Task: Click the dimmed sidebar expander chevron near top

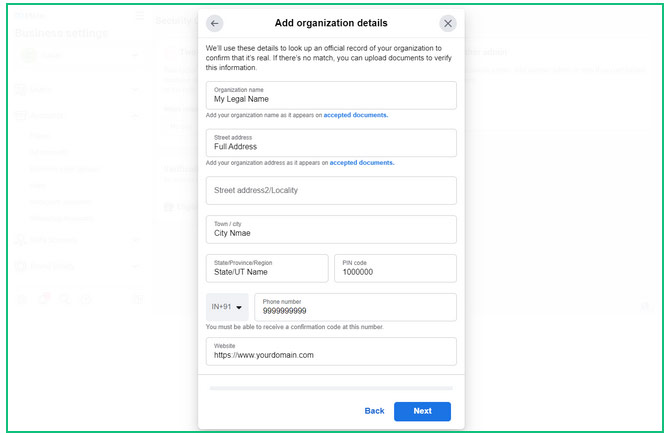Action: pos(135,55)
